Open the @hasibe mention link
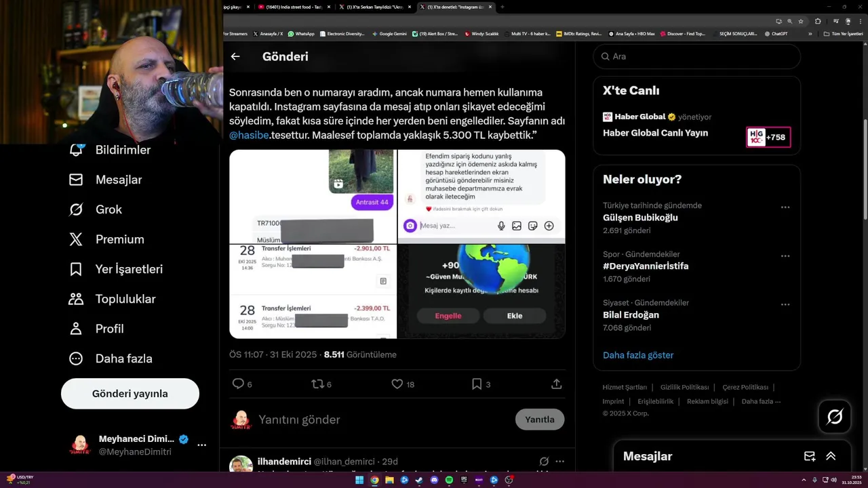 point(250,136)
